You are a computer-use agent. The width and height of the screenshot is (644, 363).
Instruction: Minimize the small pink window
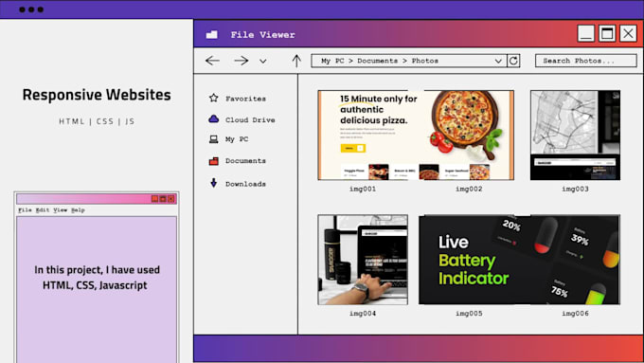pos(154,199)
